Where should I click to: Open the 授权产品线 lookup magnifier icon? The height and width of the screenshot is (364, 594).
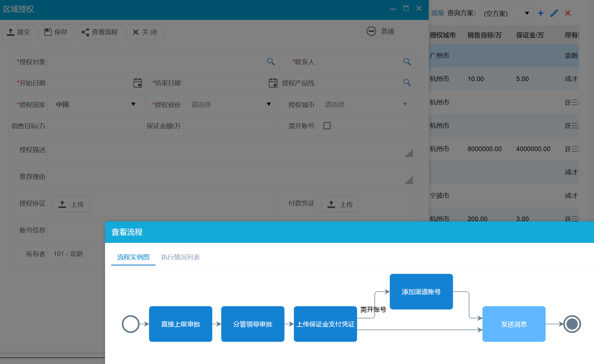pyautogui.click(x=407, y=83)
